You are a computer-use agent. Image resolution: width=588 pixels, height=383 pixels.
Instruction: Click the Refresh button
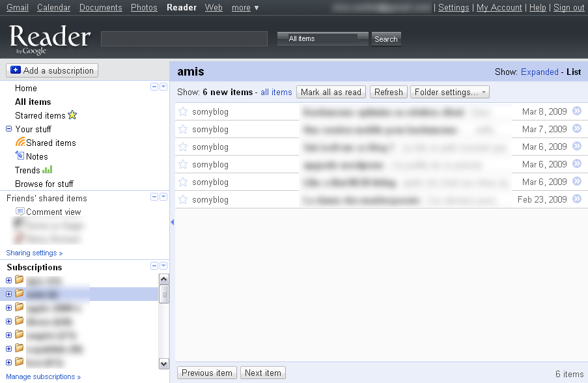point(389,92)
